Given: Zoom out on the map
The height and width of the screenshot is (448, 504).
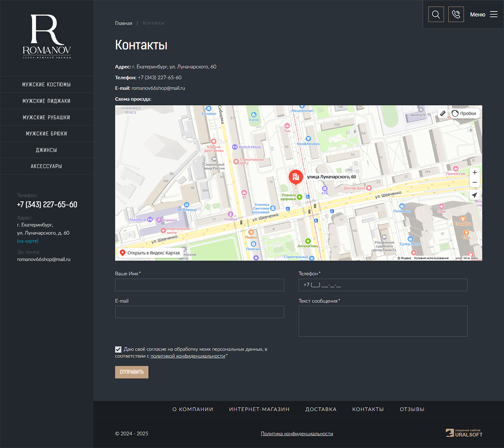Looking at the screenshot, I should (475, 183).
